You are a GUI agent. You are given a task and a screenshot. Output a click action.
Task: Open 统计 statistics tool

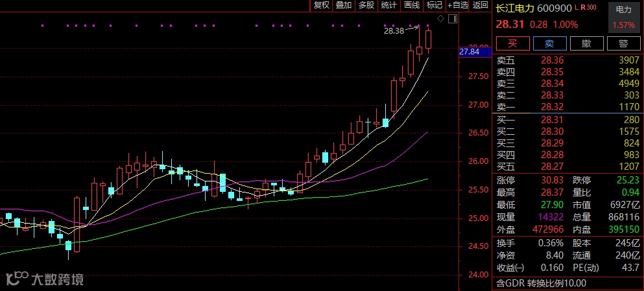(x=389, y=5)
